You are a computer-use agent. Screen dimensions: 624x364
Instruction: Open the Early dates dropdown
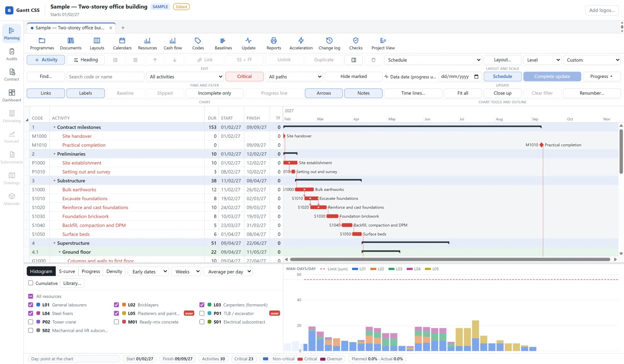click(x=149, y=271)
